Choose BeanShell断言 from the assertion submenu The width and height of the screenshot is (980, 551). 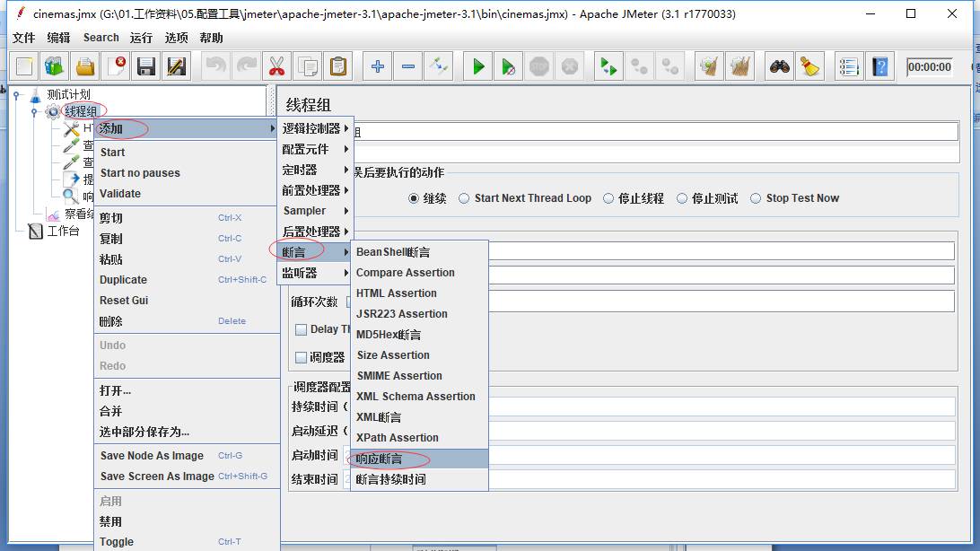click(x=419, y=252)
